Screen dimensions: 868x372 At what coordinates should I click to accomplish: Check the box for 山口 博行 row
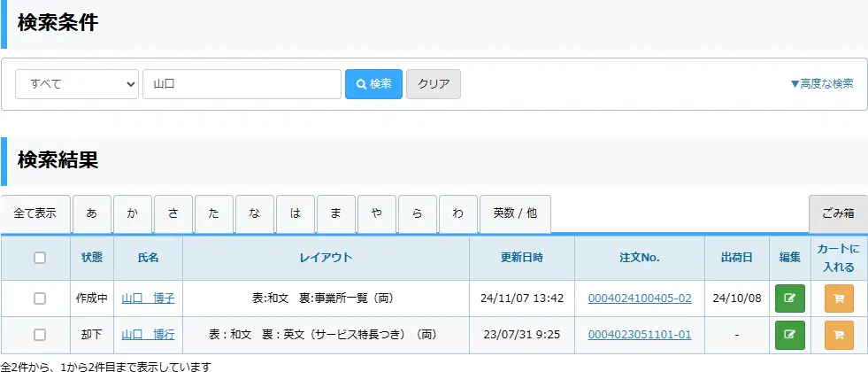[x=40, y=335]
